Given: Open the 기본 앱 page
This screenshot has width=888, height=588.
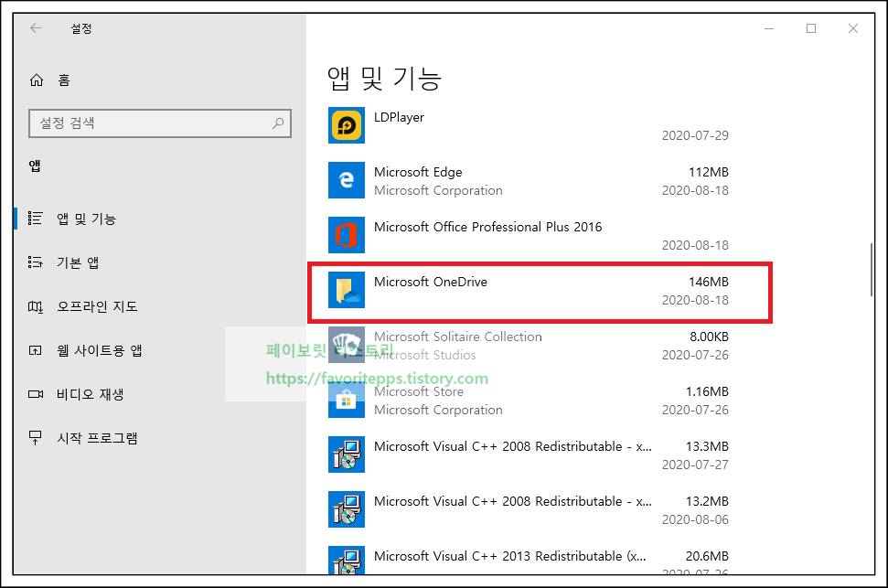Looking at the screenshot, I should pos(78,262).
